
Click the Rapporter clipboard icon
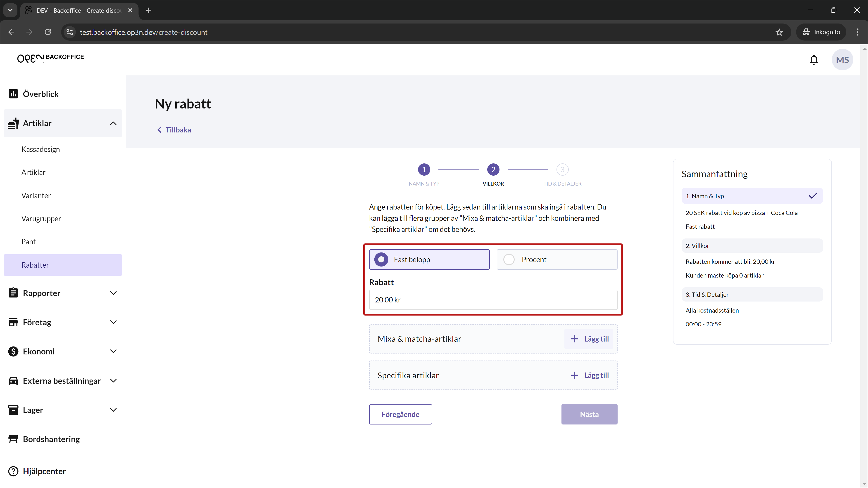click(13, 293)
